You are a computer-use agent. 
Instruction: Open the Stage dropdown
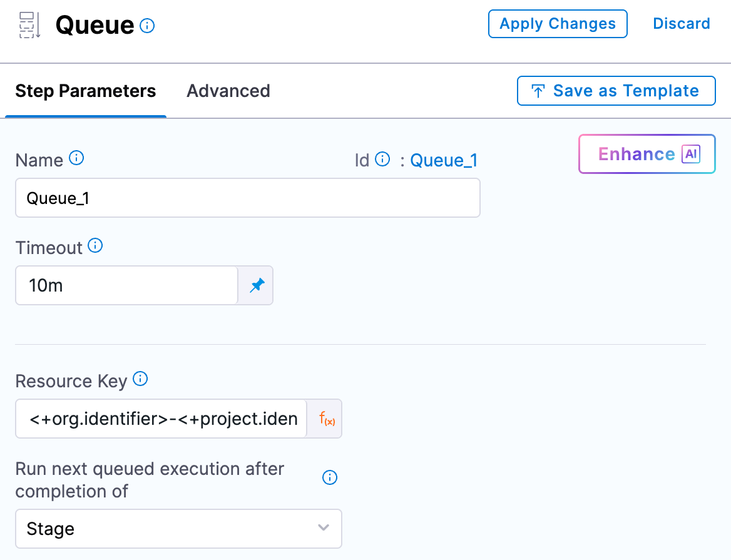point(169,529)
